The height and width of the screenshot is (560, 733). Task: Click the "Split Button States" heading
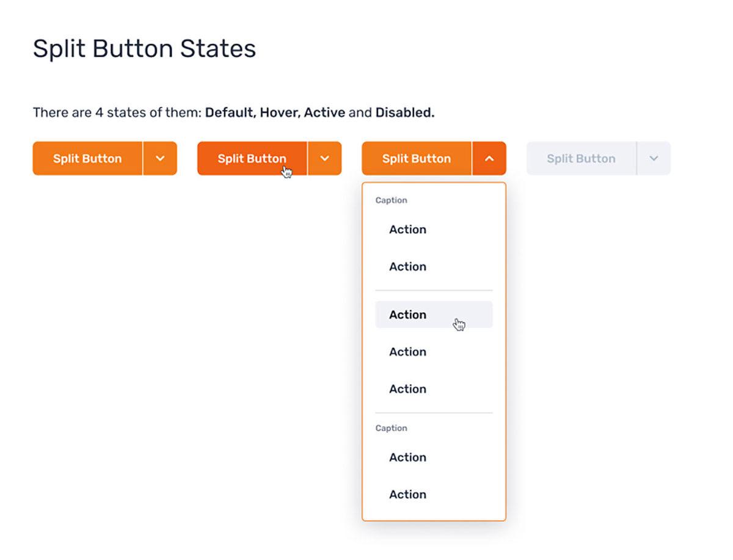[144, 48]
